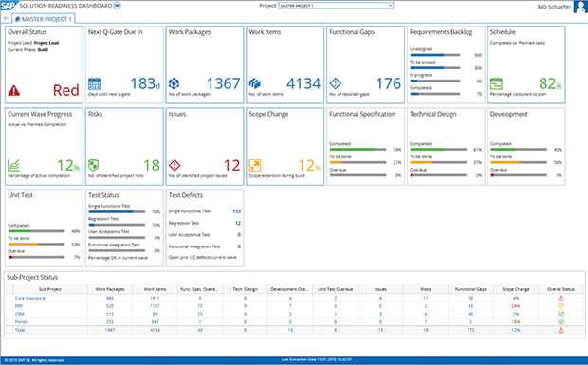
Task: Click the 12% Scope Change tile value
Action: click(309, 165)
